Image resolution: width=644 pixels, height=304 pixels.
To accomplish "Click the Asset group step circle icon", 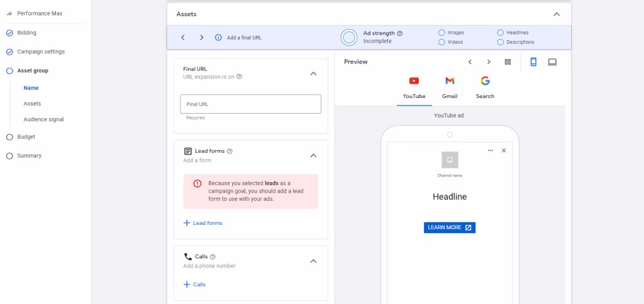I will coord(10,70).
